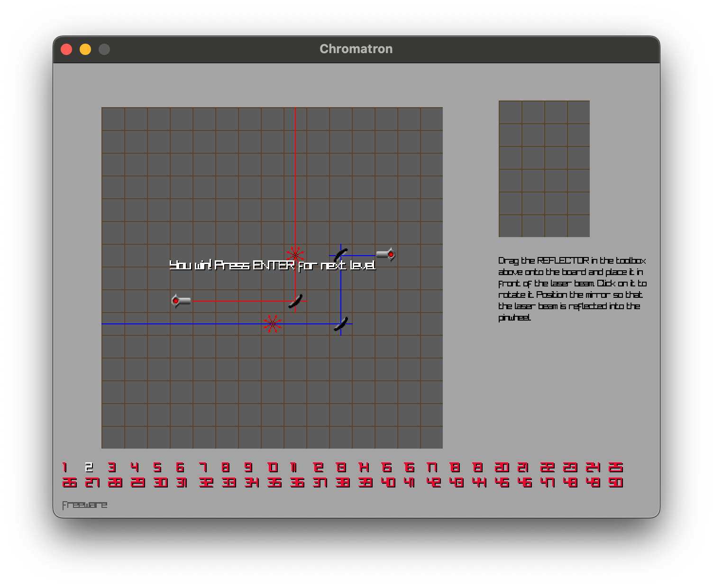713x588 pixels.
Task: Rotate the mirror bending the red beam
Action: [295, 302]
